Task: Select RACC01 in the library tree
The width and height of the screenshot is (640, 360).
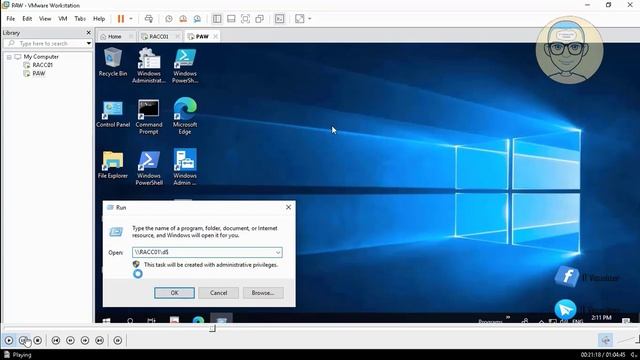Action: coord(42,65)
